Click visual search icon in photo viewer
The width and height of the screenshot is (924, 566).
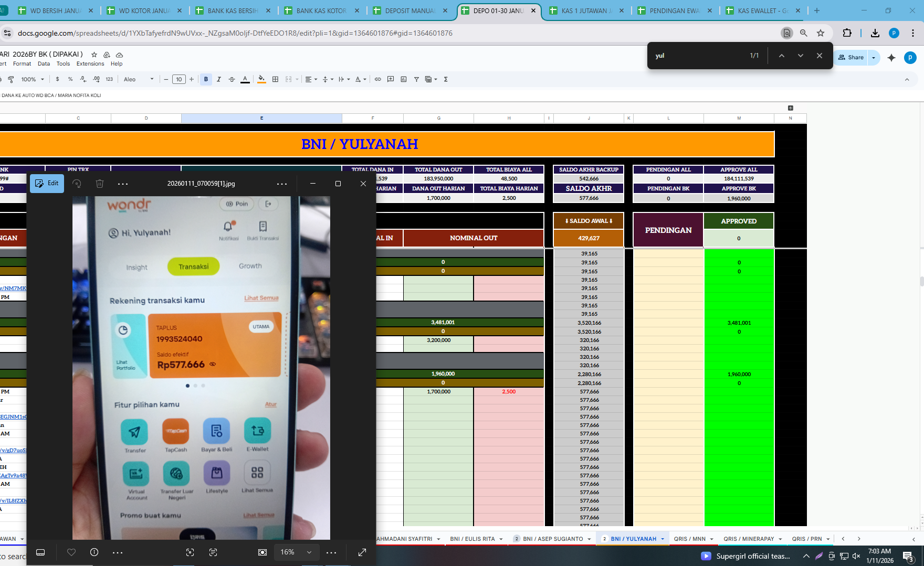coord(190,552)
